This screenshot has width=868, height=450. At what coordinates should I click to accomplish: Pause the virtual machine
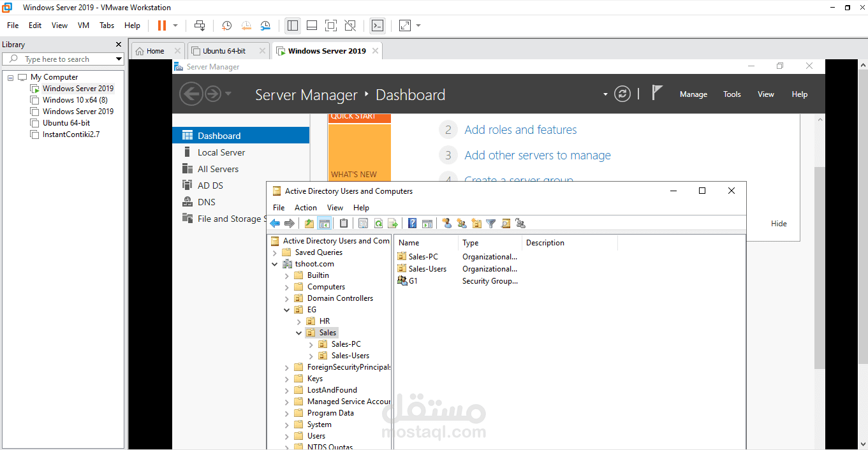tap(161, 25)
